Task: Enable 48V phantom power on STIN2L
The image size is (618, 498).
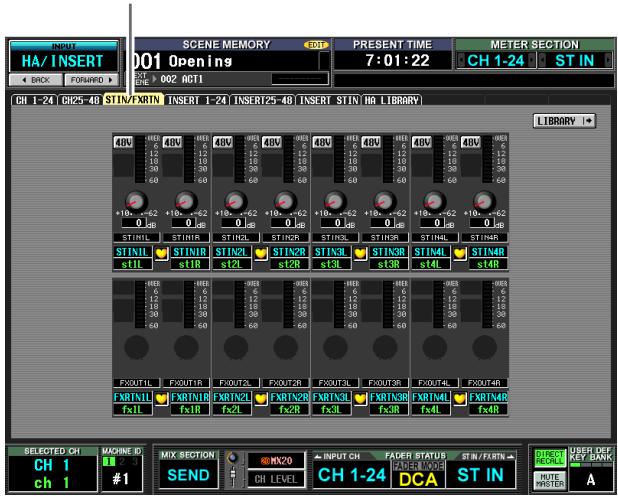Action: [x=222, y=142]
